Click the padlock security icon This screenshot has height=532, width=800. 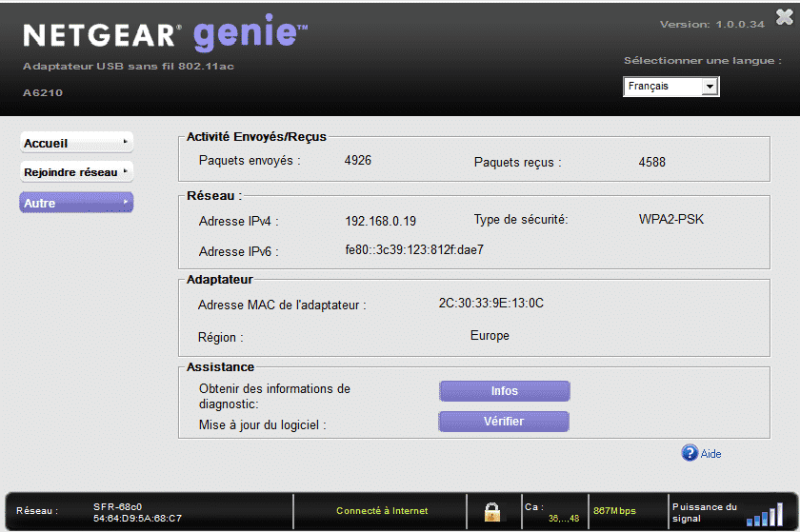click(492, 512)
